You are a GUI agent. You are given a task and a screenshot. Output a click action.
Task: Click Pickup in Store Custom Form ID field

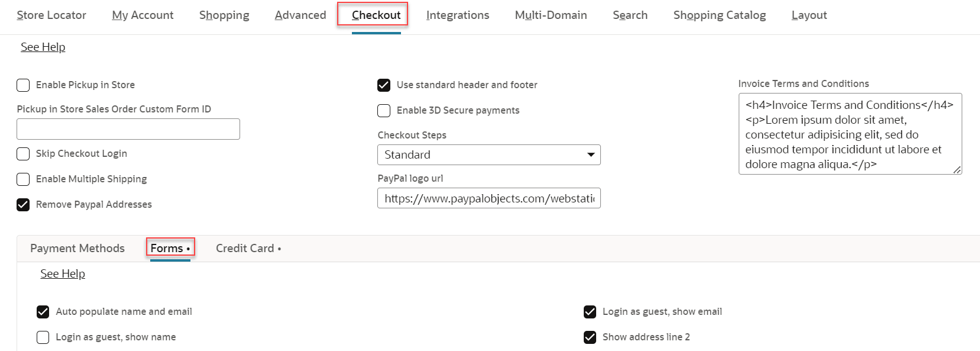[128, 129]
